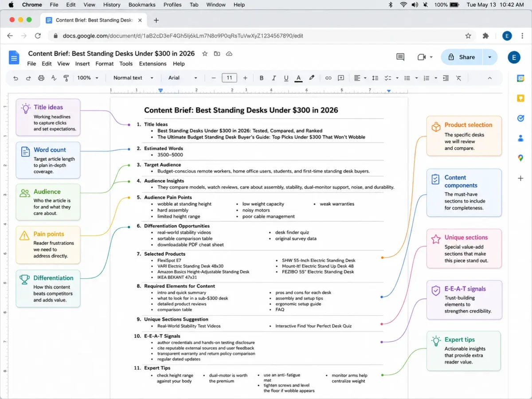
Task: Click the Chrome back arrow
Action: click(10, 36)
